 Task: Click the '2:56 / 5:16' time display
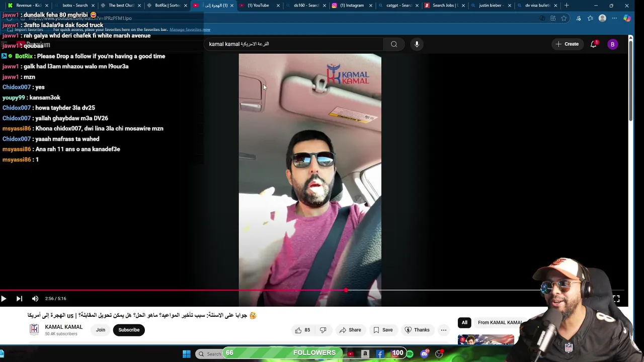tap(55, 299)
